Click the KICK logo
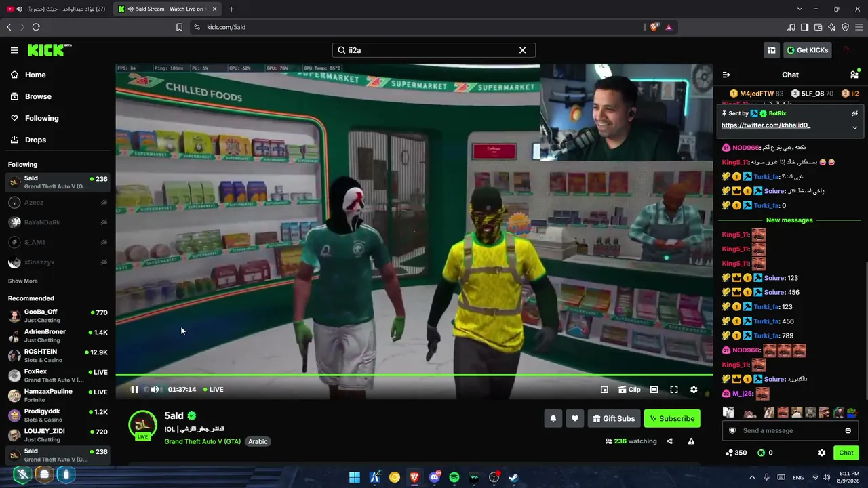Image resolution: width=868 pixels, height=488 pixels. click(x=50, y=50)
